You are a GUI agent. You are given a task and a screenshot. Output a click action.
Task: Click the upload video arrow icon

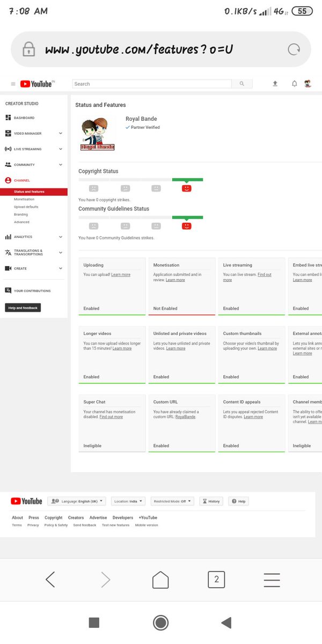tap(275, 84)
